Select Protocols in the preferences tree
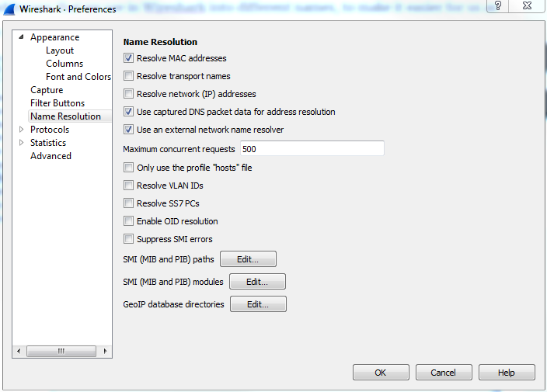Screen dimensions: 547x392 coord(50,130)
